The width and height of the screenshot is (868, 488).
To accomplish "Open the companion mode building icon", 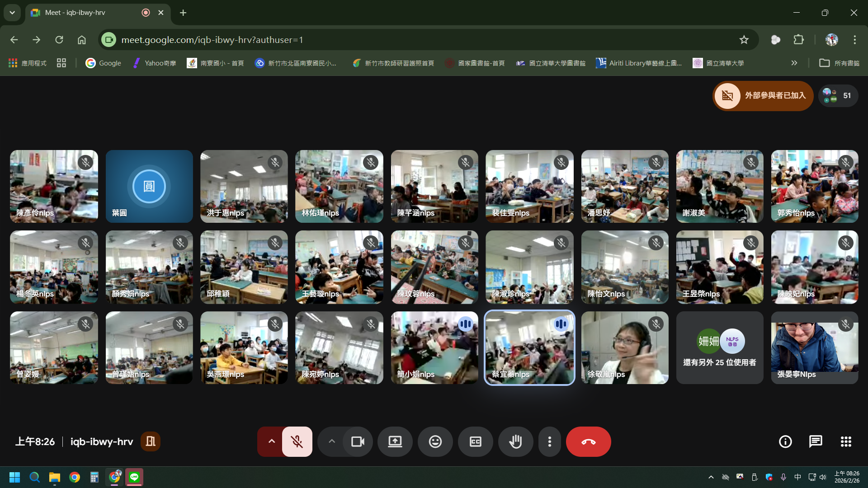I will (151, 441).
